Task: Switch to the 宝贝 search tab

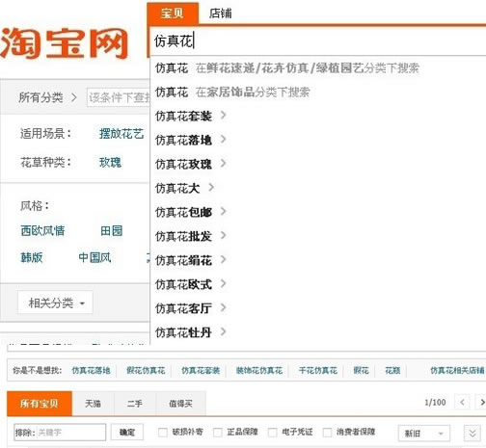Action: coord(173,13)
